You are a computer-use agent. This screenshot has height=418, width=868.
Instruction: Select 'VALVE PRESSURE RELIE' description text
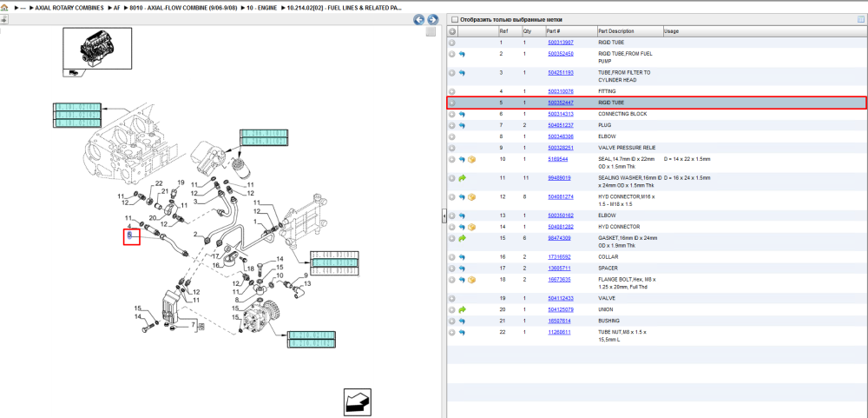626,148
